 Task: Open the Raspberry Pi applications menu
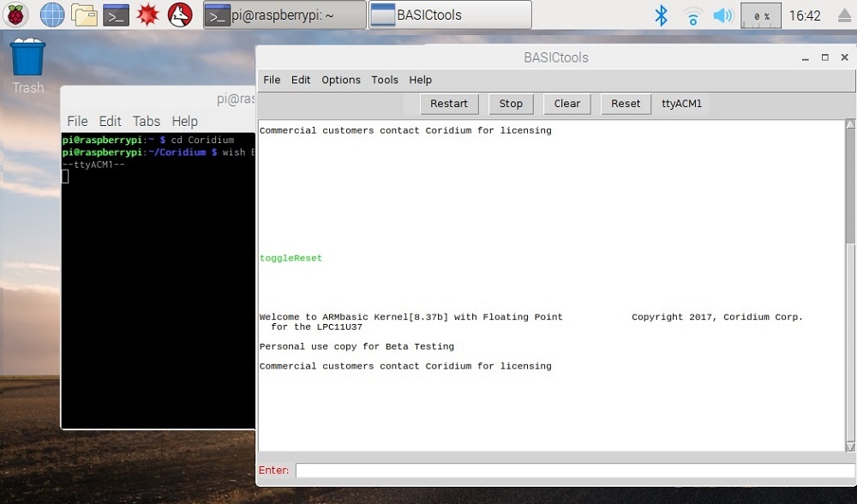click(x=16, y=15)
